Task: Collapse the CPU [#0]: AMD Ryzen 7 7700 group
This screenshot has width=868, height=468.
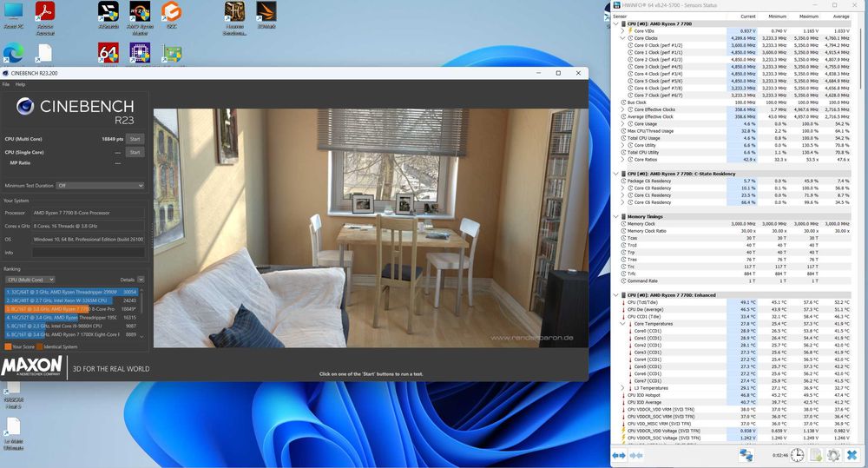Action: click(616, 23)
